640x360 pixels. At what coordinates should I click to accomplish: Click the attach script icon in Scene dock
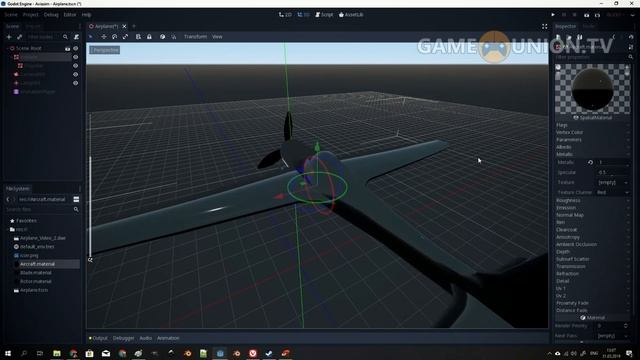pos(76,37)
